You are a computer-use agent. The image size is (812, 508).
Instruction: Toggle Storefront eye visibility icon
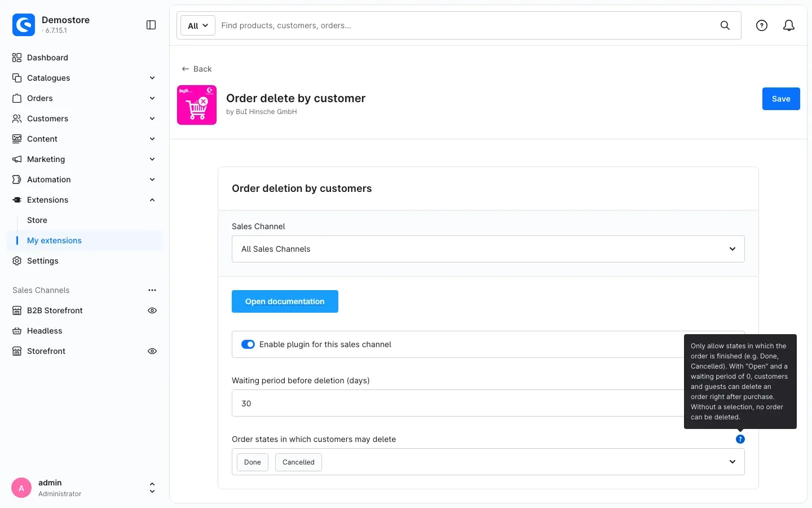(x=152, y=351)
